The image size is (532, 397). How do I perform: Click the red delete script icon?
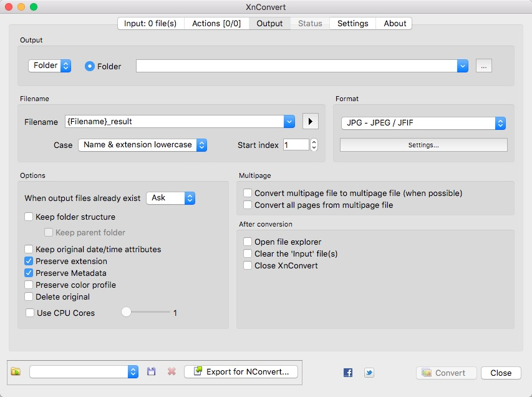(x=172, y=372)
